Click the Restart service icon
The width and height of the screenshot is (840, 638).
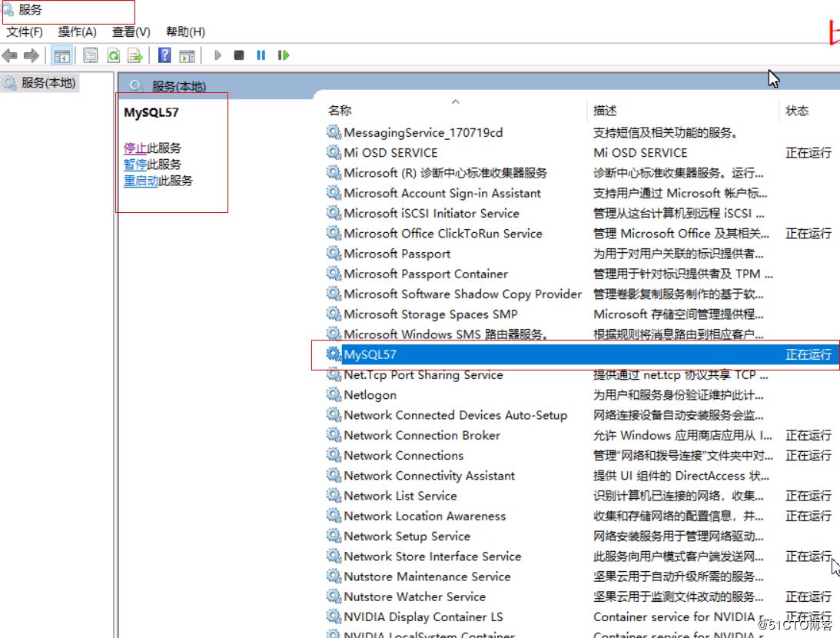[x=284, y=55]
